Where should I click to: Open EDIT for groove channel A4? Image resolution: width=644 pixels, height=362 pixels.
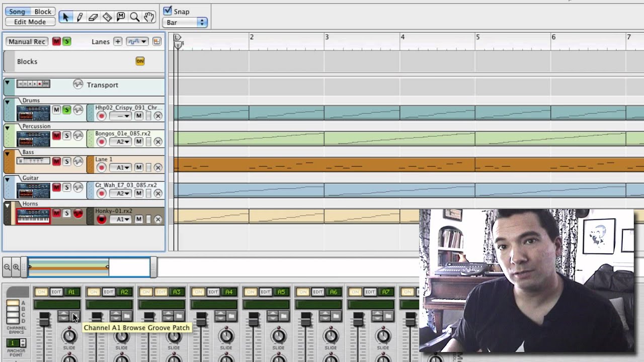[213, 292]
